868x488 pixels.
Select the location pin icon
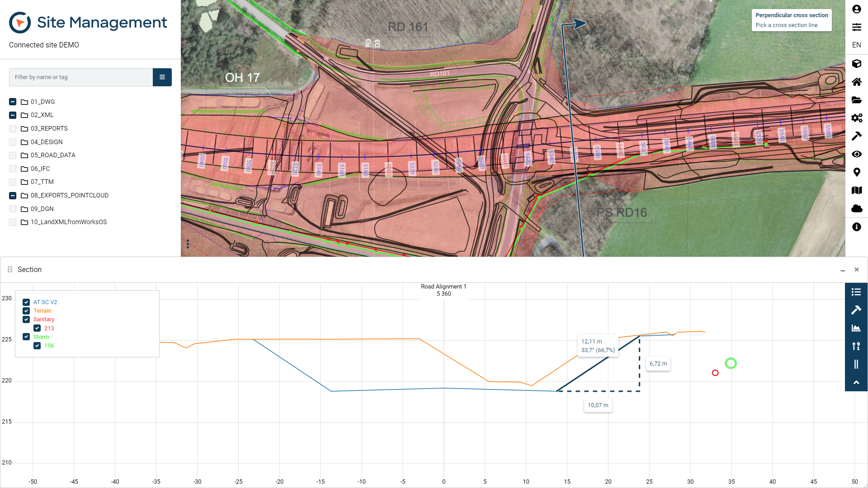pyautogui.click(x=856, y=172)
